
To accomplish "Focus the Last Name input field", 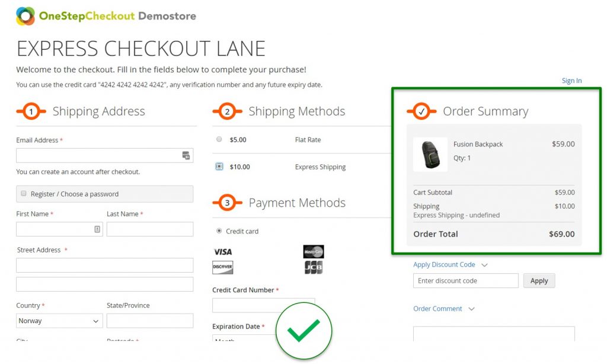I will pyautogui.click(x=150, y=229).
